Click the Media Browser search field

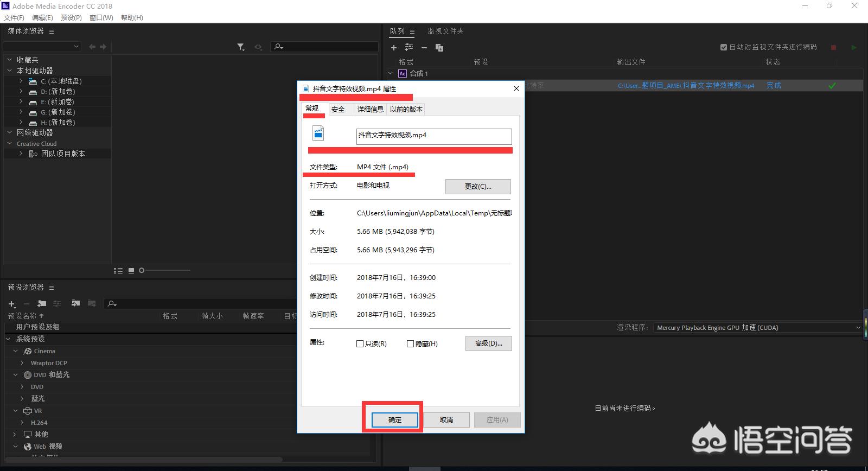(324, 47)
